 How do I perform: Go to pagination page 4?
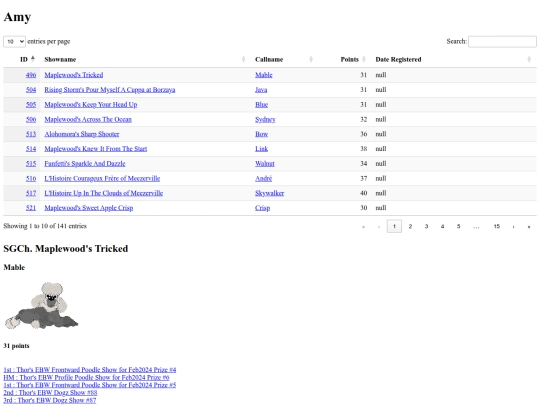coord(443,227)
